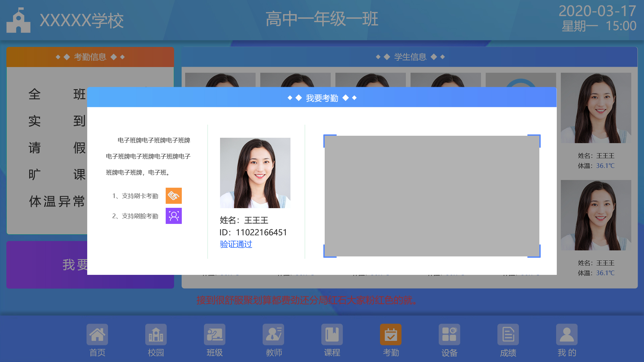Click the 校园 campus icon
Viewport: 644px width, 362px height.
[156, 335]
